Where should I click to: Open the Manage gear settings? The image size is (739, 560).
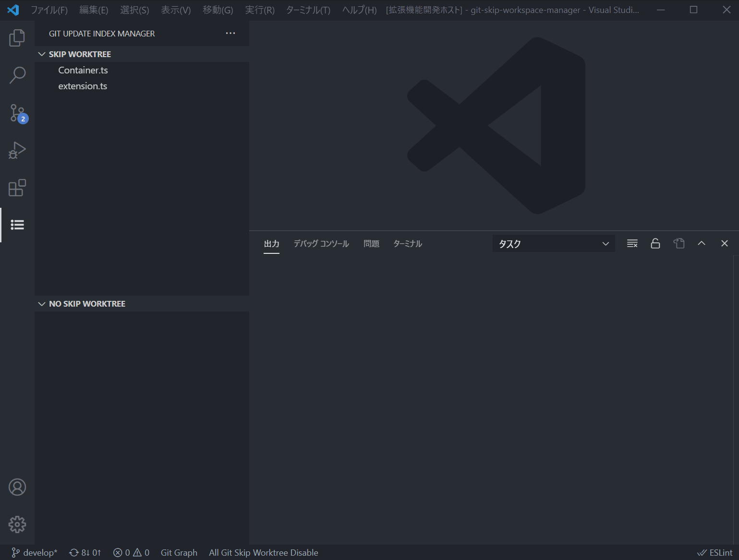[17, 524]
